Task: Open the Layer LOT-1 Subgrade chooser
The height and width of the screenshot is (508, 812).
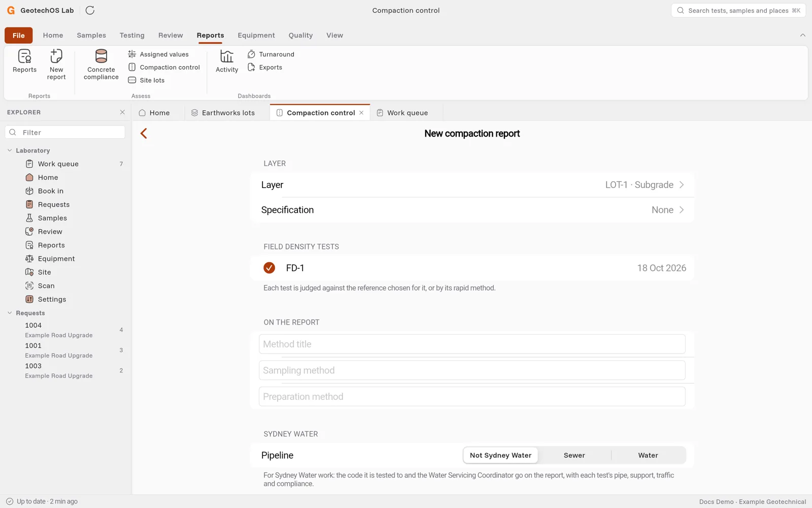Action: (472, 185)
